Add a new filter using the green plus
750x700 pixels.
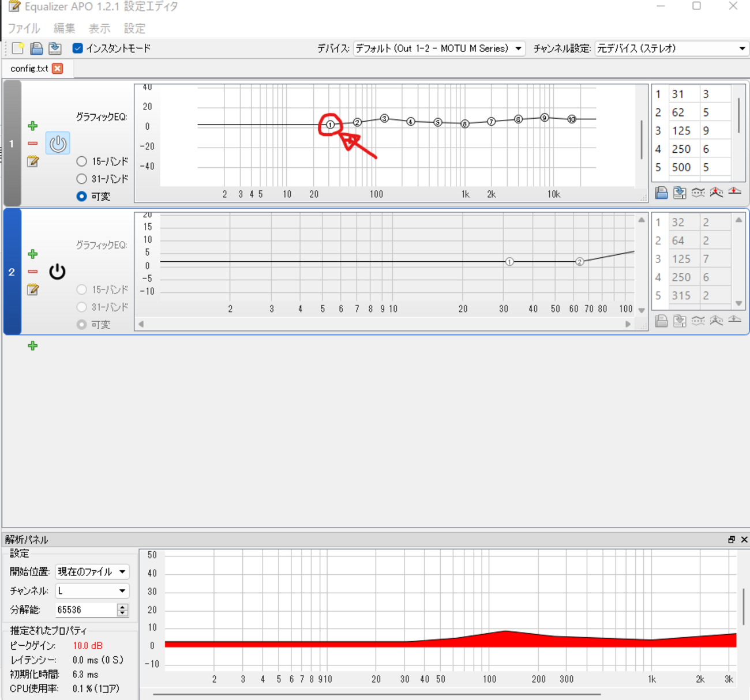tap(33, 346)
